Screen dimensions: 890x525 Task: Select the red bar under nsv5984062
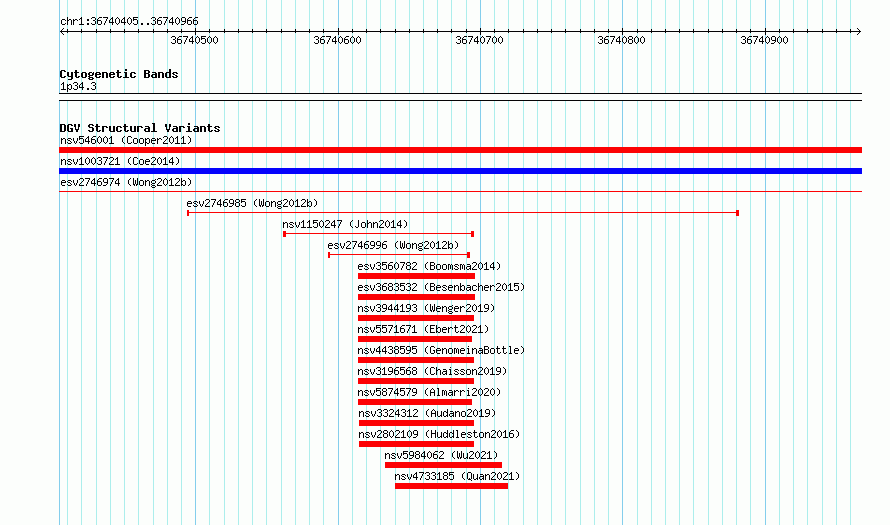click(x=443, y=465)
